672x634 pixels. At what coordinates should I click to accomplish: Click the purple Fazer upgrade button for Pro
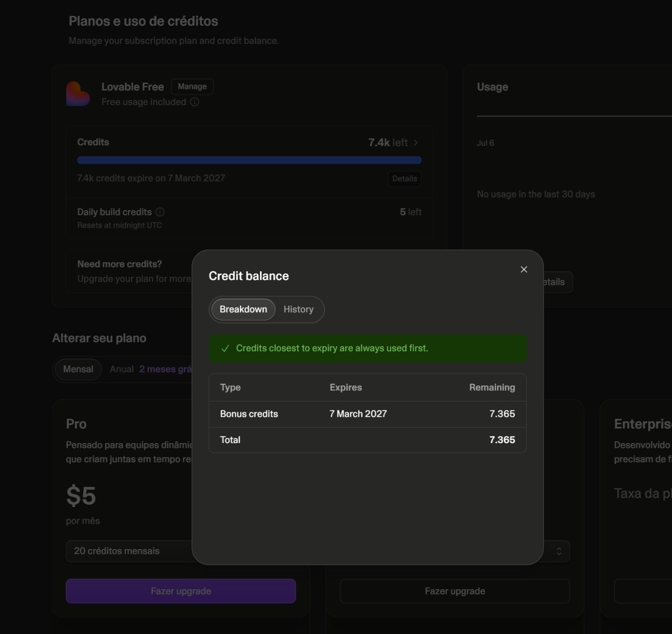pos(181,591)
